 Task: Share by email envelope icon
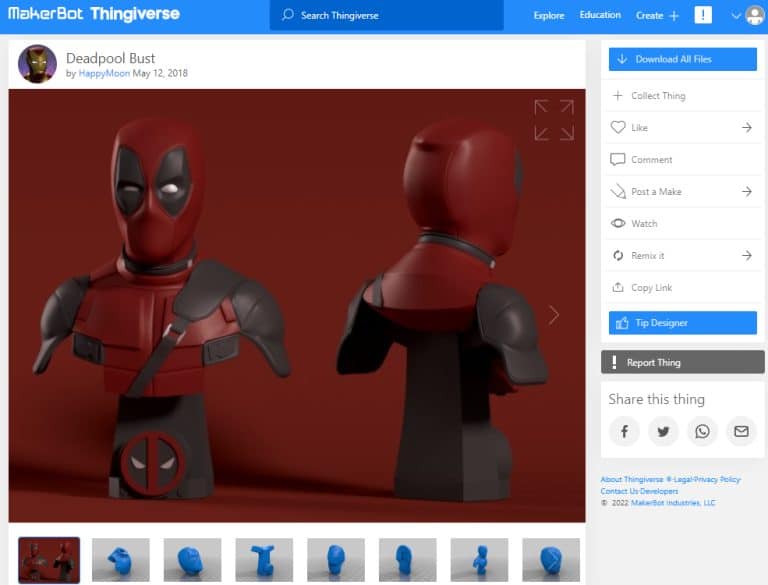[x=741, y=431]
